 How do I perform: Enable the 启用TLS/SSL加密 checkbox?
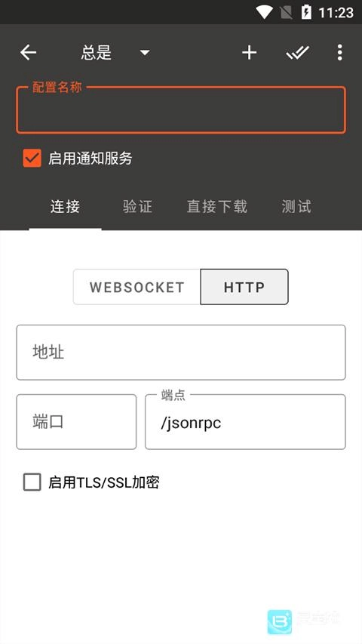[x=32, y=482]
